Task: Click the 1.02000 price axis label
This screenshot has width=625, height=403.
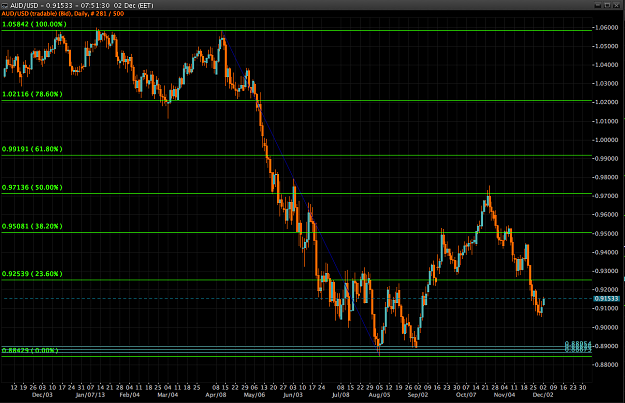Action: [x=606, y=102]
